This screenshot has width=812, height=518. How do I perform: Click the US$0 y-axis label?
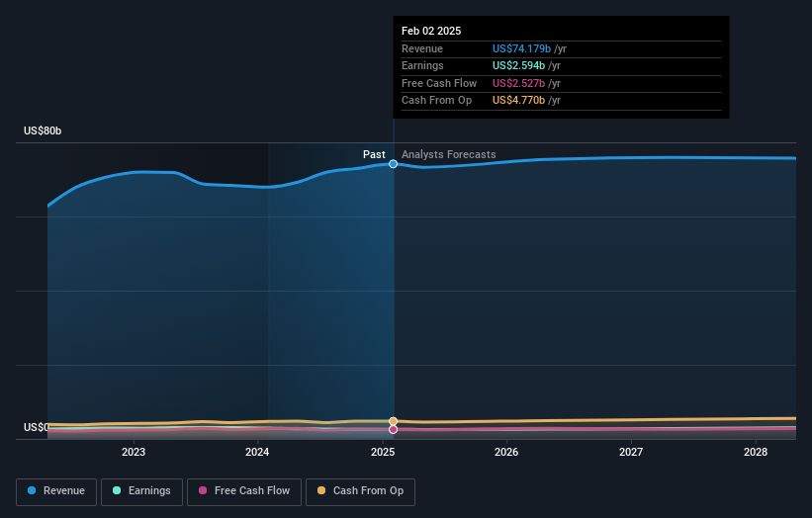tap(36, 427)
